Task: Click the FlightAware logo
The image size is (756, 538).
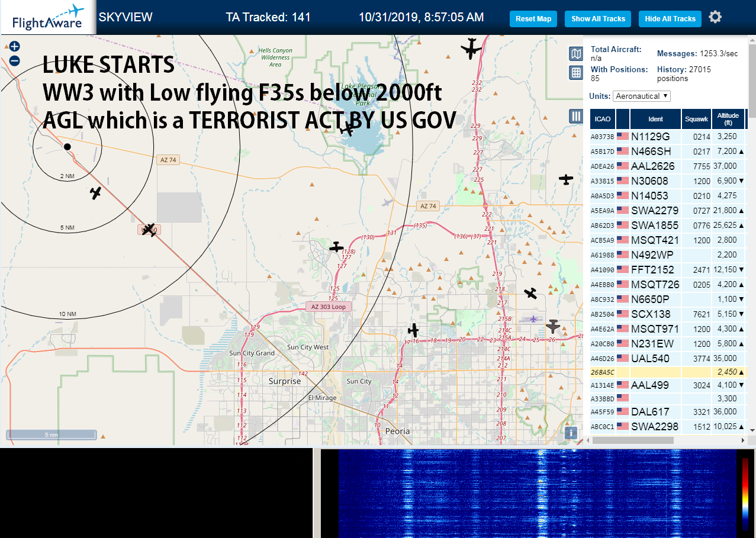Action: click(48, 17)
